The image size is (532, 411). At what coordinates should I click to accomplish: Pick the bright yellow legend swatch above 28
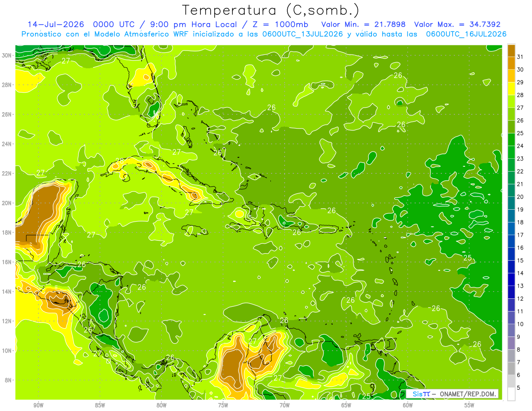pyautogui.click(x=511, y=89)
